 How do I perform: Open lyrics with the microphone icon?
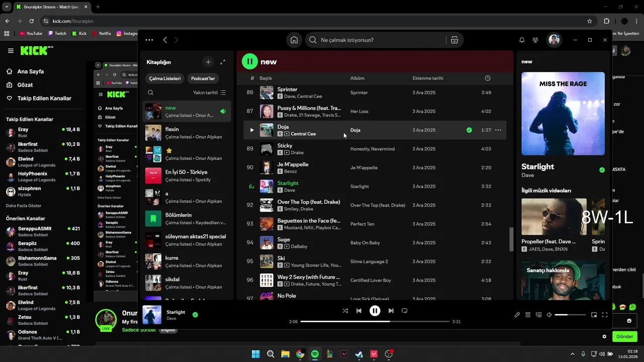point(517,315)
